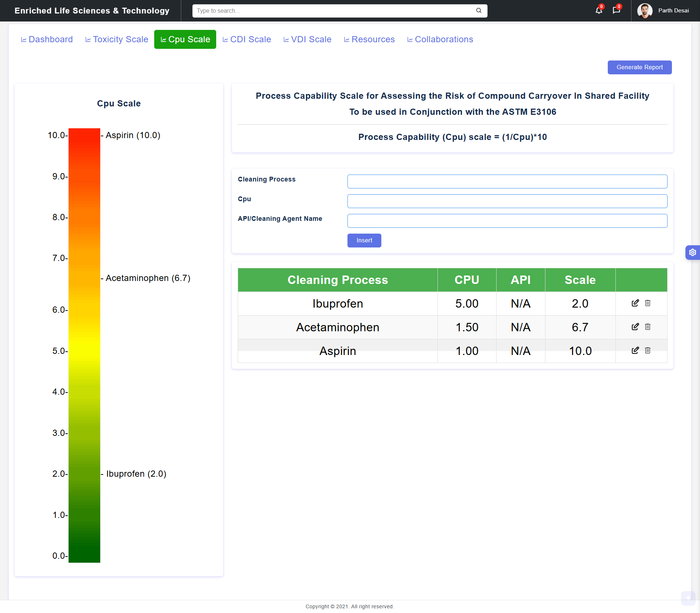Open the chat messages icon
This screenshot has width=700, height=613.
616,11
